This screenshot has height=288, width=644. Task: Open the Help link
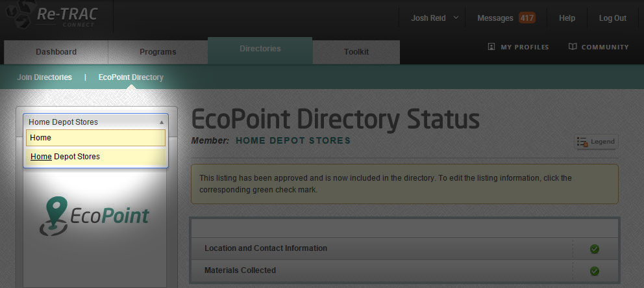567,18
